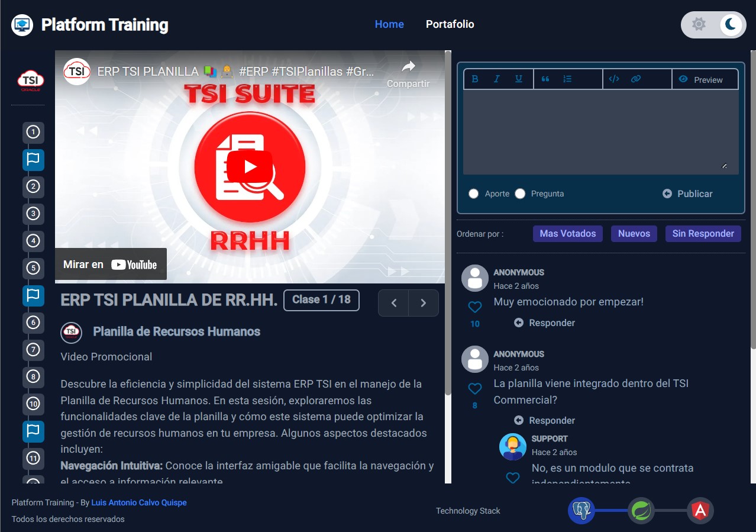Play the TSI Suite RRHH video
Screen dimensions: 756x532
[x=250, y=167]
